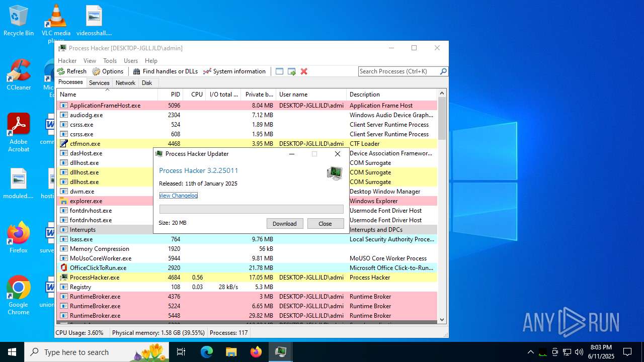Open File Explorer from taskbar
This screenshot has height=362, width=644.
(231, 352)
